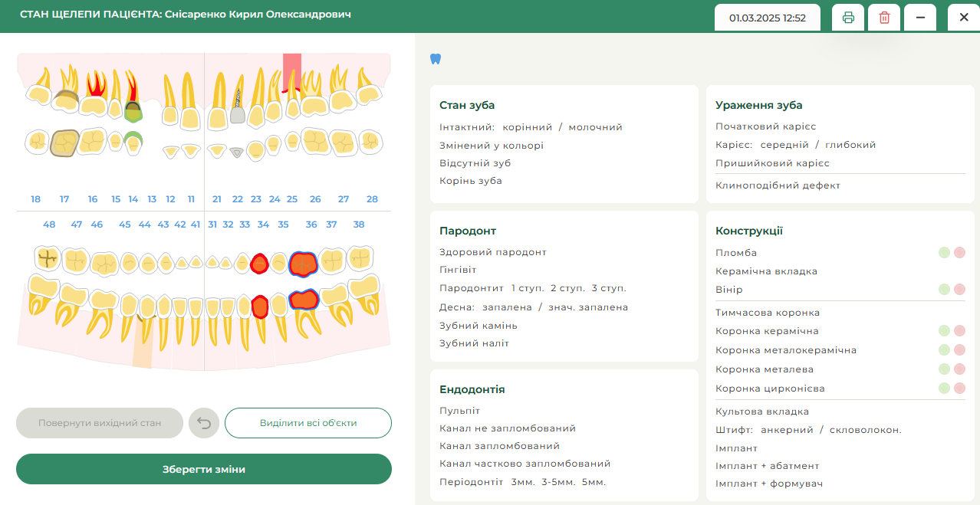This screenshot has width=980, height=505.
Task: Click the blue tooth icon
Action: [x=436, y=59]
